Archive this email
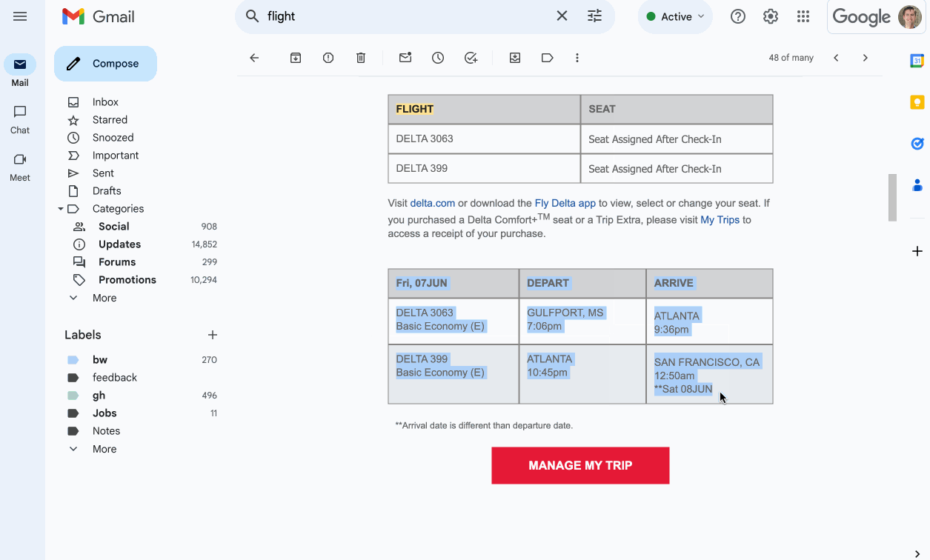Screen dimensions: 930x560 296,58
